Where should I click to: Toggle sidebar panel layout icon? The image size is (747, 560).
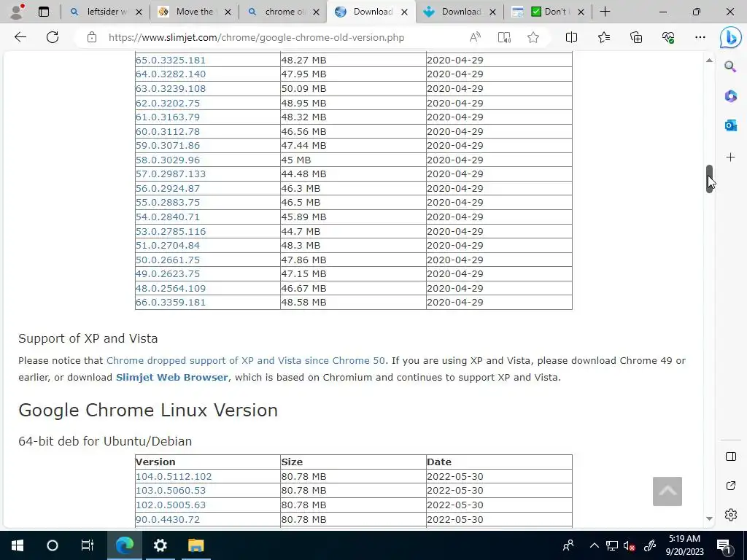click(x=731, y=456)
